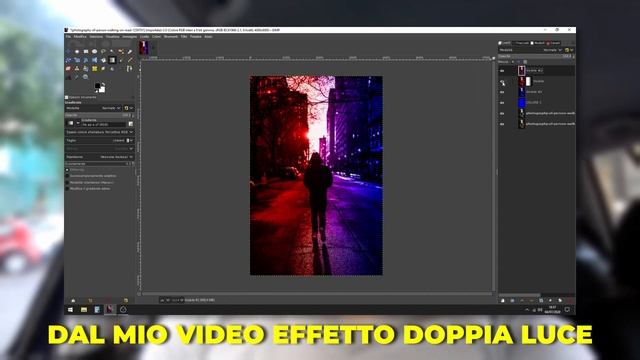
Task: Select the yellow Heal tool
Action: [x=95, y=69]
